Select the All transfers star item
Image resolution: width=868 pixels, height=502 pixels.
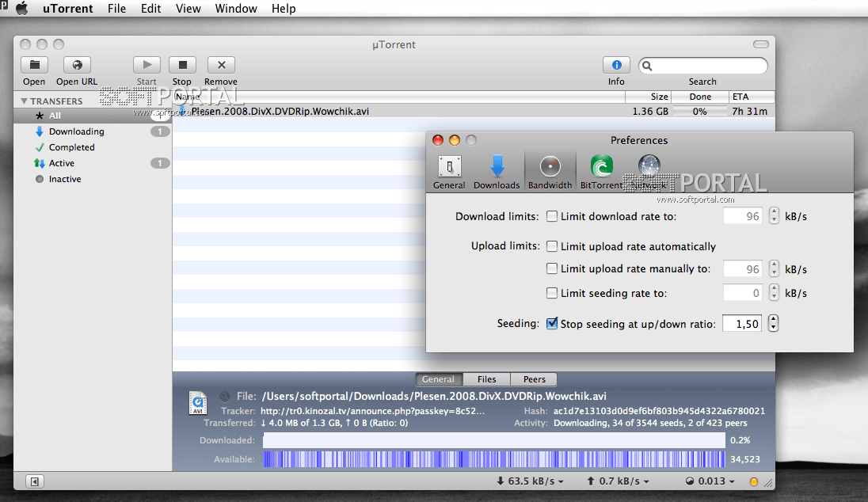(x=93, y=116)
